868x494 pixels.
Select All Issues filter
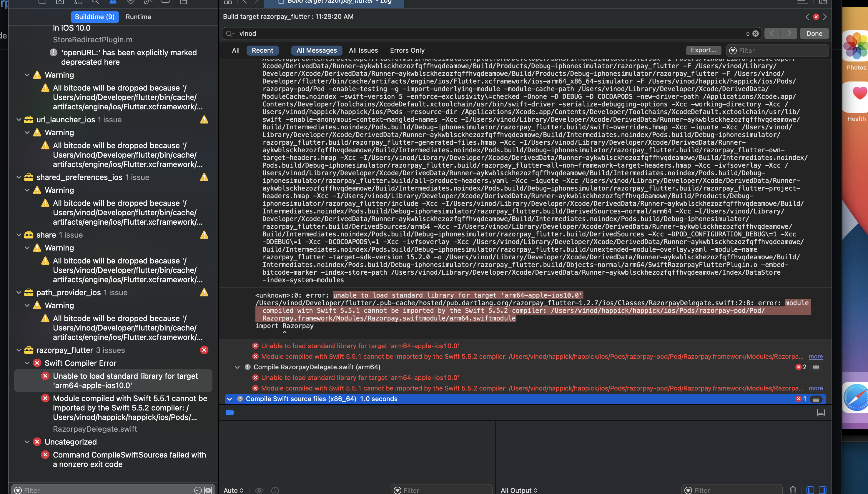(x=363, y=50)
